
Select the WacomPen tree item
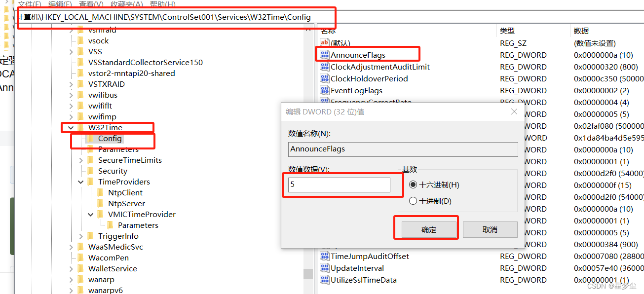click(x=109, y=257)
